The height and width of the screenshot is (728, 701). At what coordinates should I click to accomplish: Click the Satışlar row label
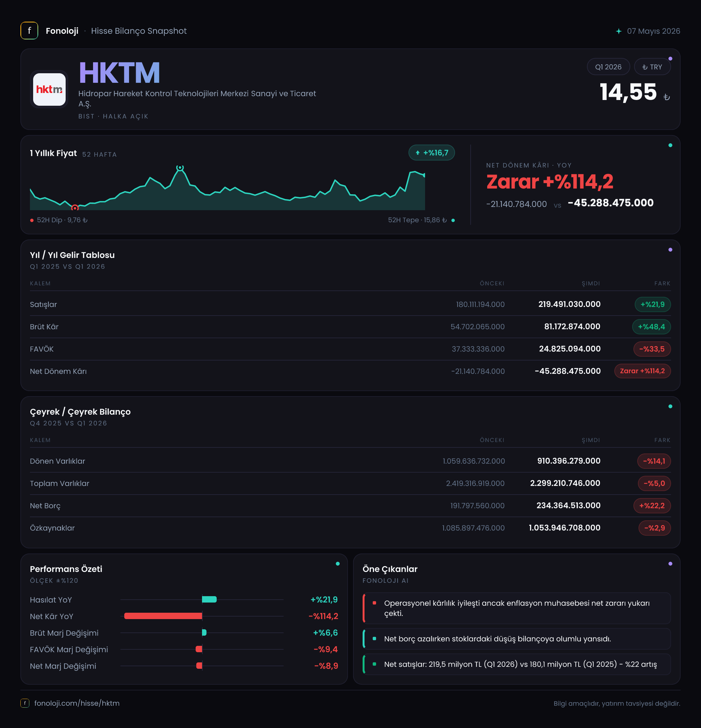point(43,304)
